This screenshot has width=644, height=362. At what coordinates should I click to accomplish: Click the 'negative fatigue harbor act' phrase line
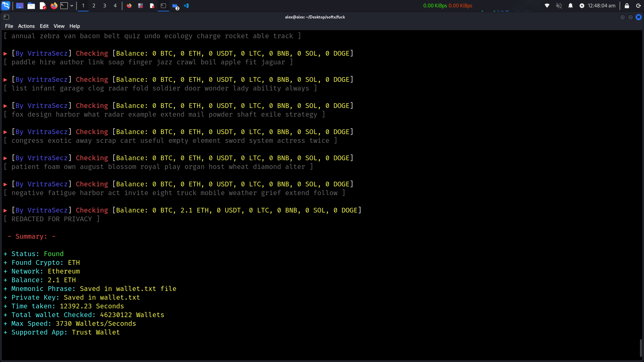(x=174, y=193)
